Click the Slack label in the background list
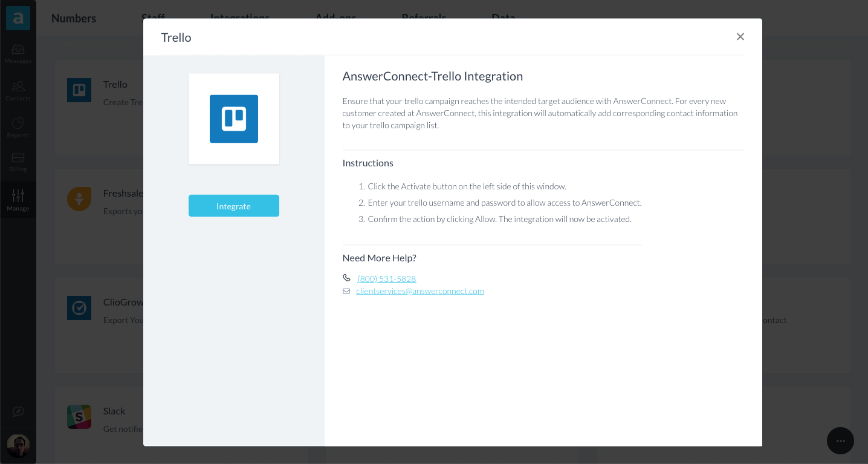The width and height of the screenshot is (868, 464). (x=114, y=411)
